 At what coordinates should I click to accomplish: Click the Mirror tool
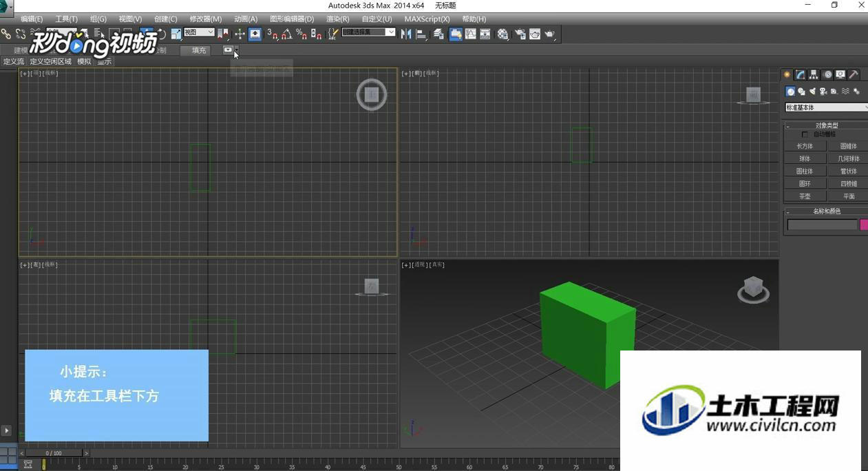tap(406, 34)
